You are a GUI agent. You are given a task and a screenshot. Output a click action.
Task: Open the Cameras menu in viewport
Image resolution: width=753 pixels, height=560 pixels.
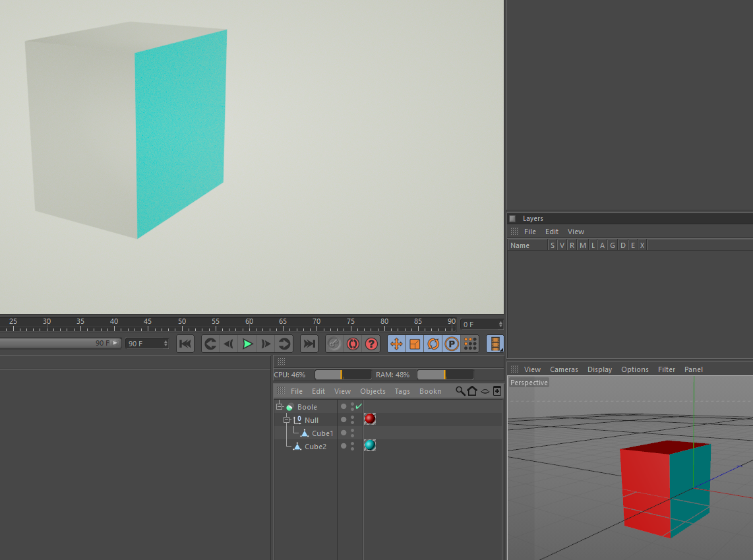(x=564, y=369)
